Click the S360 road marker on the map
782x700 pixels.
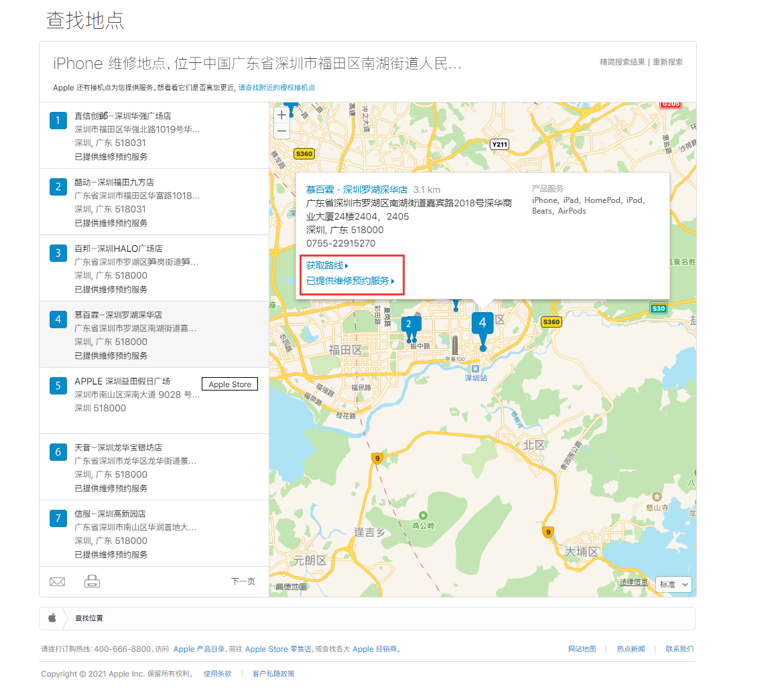click(x=304, y=153)
